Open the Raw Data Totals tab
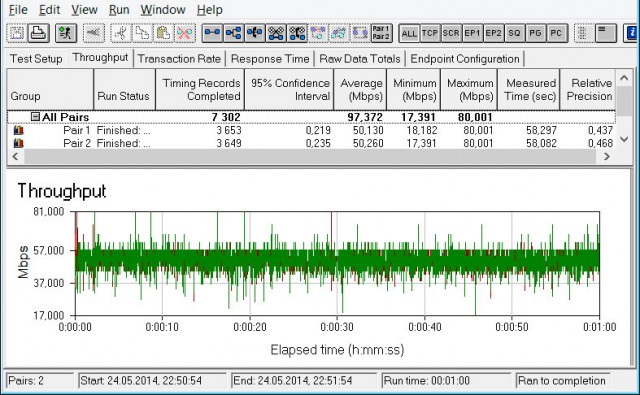This screenshot has height=395, width=640. 360,59
